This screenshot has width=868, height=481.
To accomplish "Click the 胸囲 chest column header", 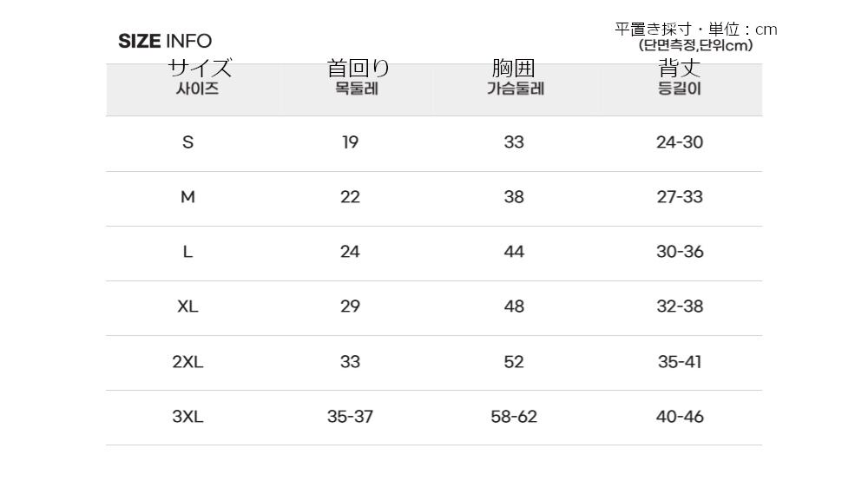I will click(x=514, y=69).
